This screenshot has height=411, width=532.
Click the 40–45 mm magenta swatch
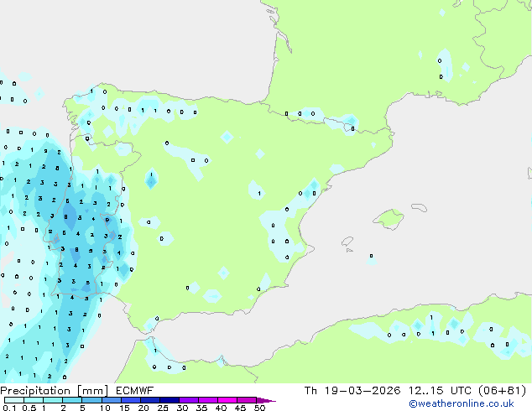coord(227,400)
